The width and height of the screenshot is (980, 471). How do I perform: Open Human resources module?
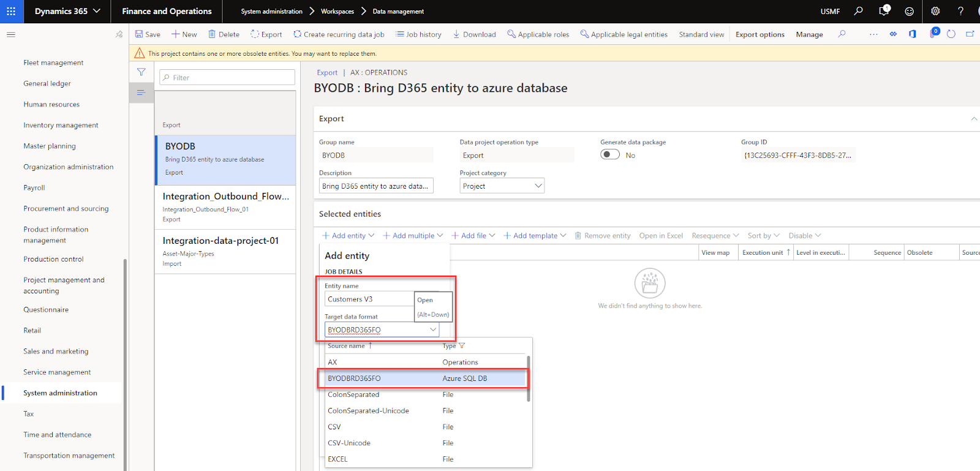click(51, 104)
